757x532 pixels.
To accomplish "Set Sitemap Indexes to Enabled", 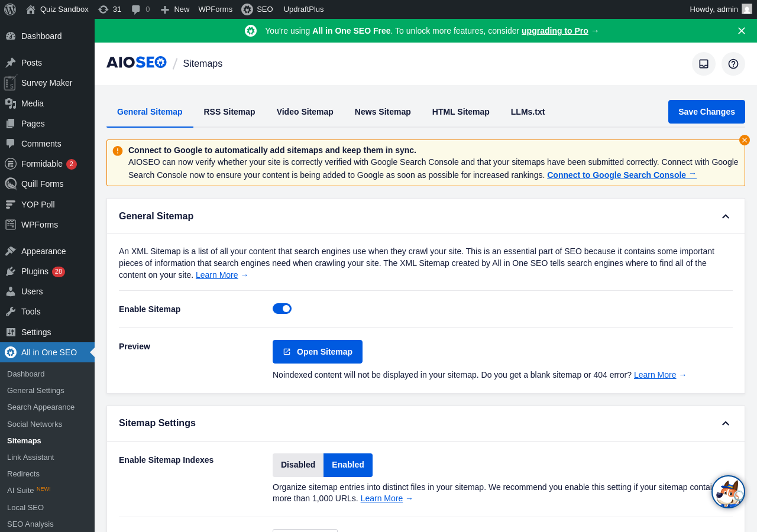I will coord(348,465).
